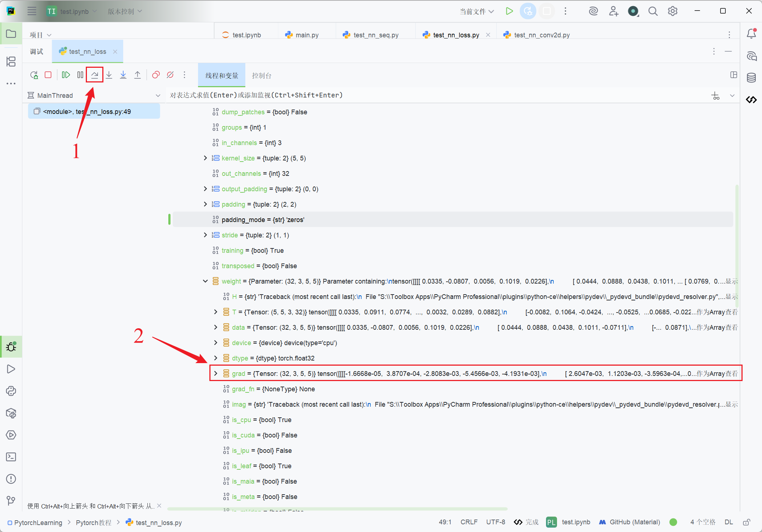Screen dimensions: 762x532
Task: Click the Step Out arrow icon
Action: coord(138,75)
